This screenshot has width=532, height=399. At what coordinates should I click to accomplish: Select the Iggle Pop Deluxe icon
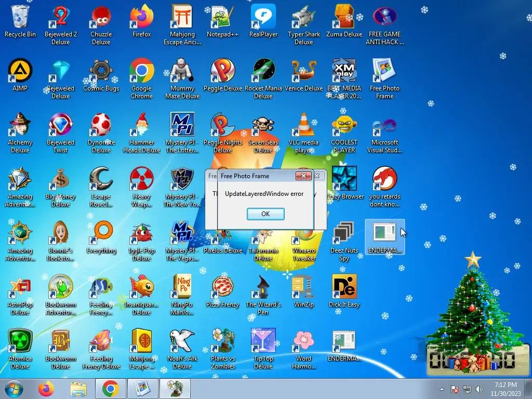point(141,241)
